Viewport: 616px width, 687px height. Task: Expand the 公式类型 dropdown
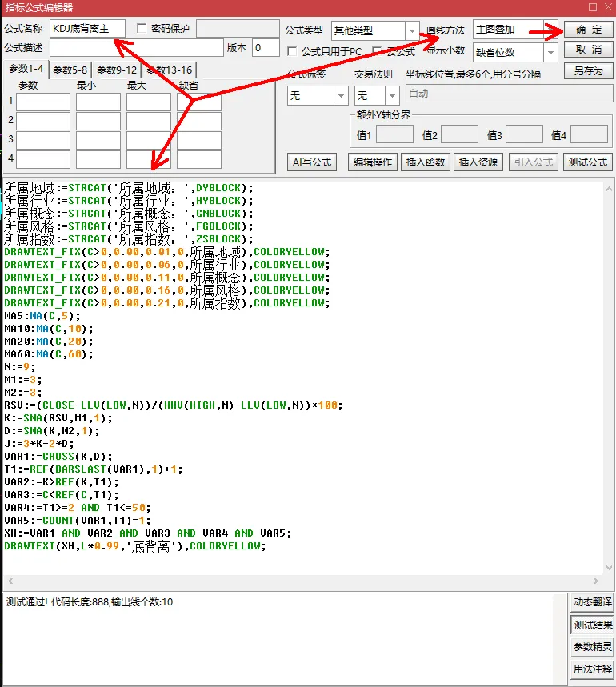[412, 30]
